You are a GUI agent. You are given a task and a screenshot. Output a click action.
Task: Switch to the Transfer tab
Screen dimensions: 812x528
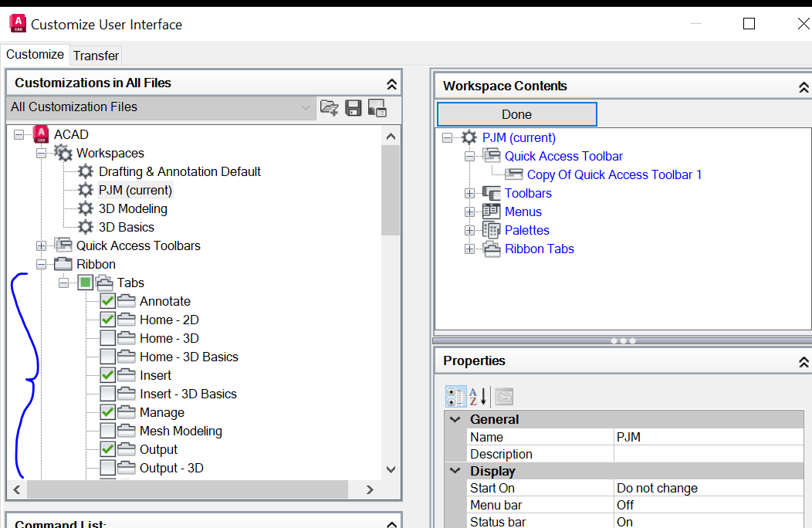click(96, 56)
